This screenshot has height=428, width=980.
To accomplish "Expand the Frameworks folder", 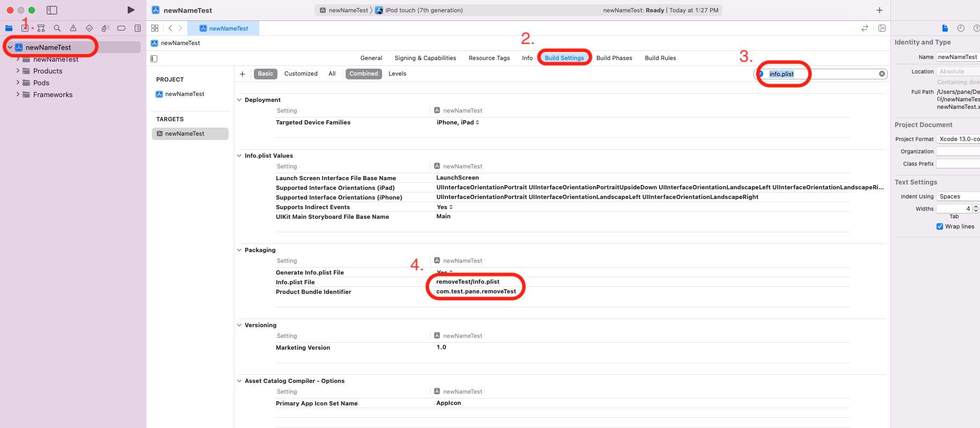I will (x=18, y=94).
